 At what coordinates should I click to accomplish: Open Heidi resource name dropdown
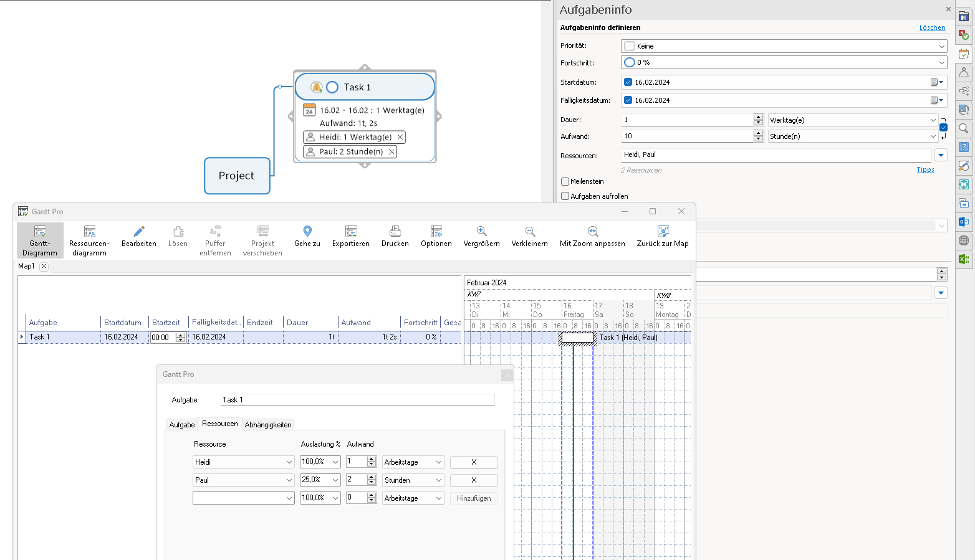tap(289, 462)
